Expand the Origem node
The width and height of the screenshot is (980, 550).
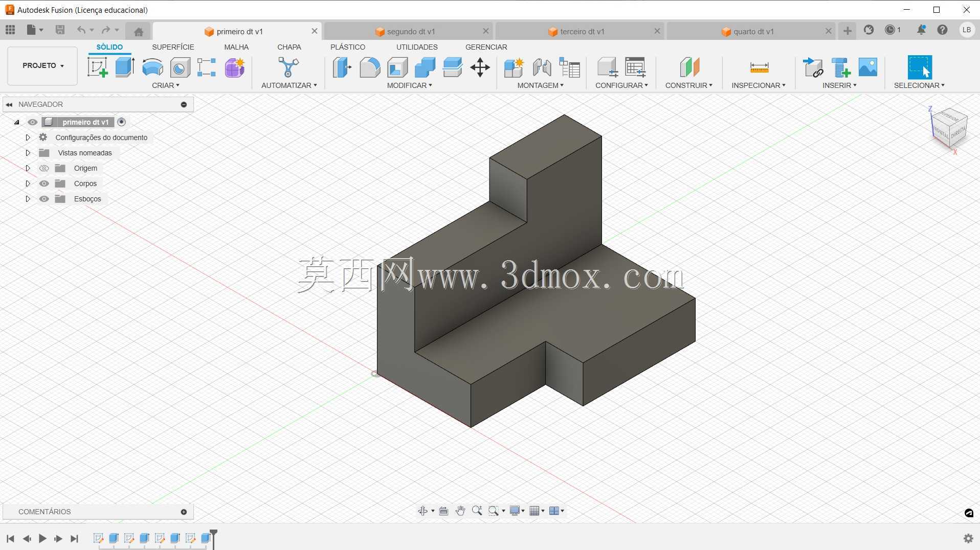pyautogui.click(x=28, y=168)
